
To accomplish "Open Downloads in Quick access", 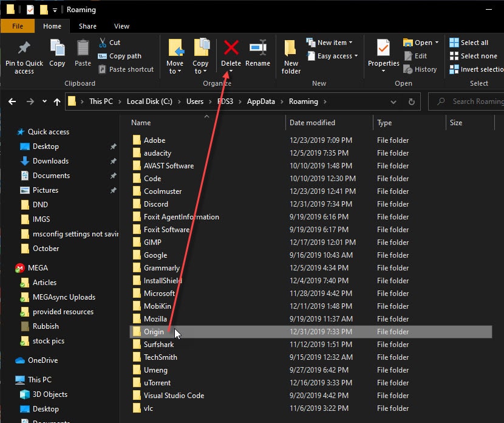I will [x=45, y=161].
